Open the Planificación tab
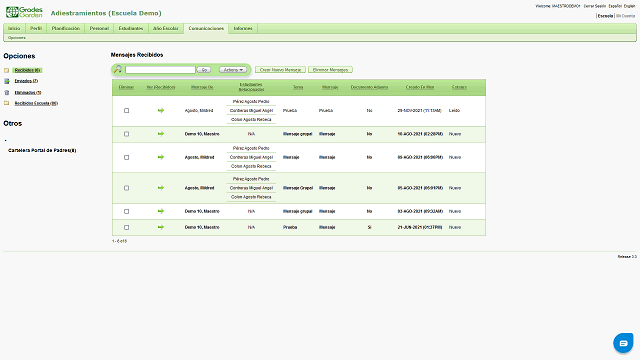Screen dimensions: 640x360 pyautogui.click(x=66, y=28)
